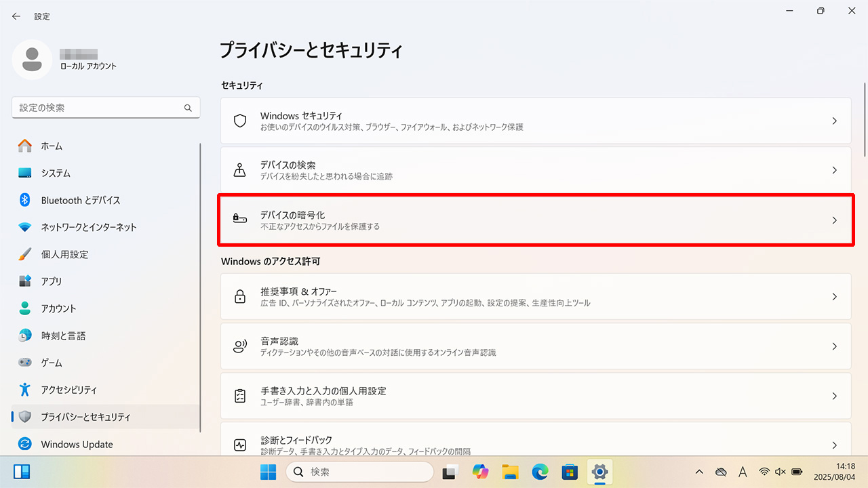
Task: Open デバイスの検索 settings entry
Action: pos(536,170)
